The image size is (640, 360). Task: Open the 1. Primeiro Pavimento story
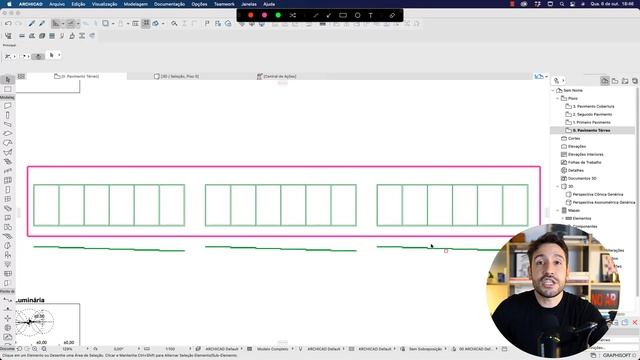(591, 122)
